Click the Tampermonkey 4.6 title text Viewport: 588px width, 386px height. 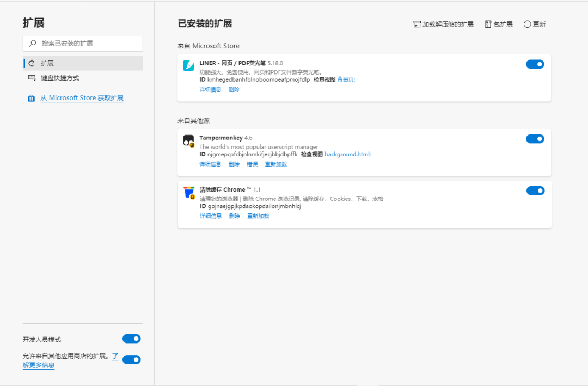[226, 138]
